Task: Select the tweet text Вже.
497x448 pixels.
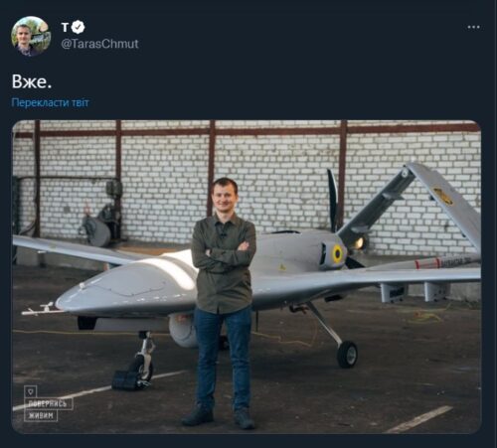Action: 32,81
